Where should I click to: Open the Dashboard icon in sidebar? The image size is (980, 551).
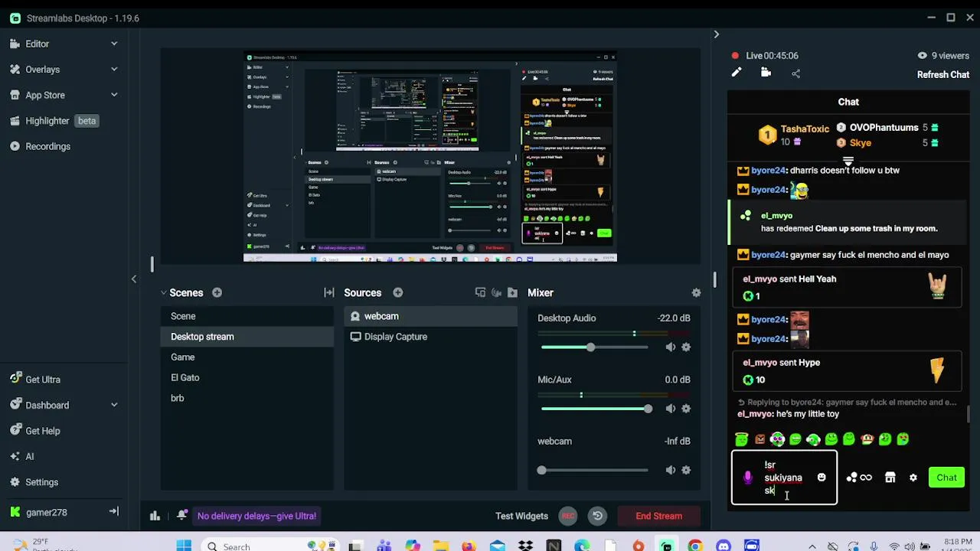pos(15,405)
